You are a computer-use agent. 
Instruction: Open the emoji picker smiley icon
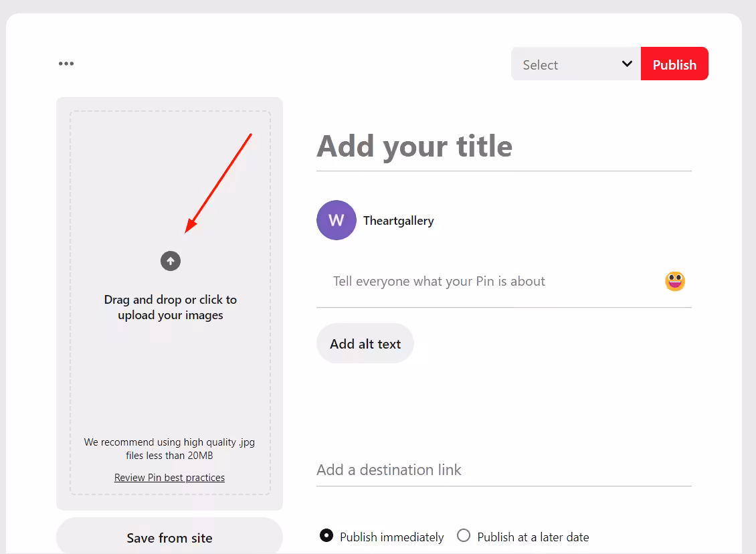point(674,281)
